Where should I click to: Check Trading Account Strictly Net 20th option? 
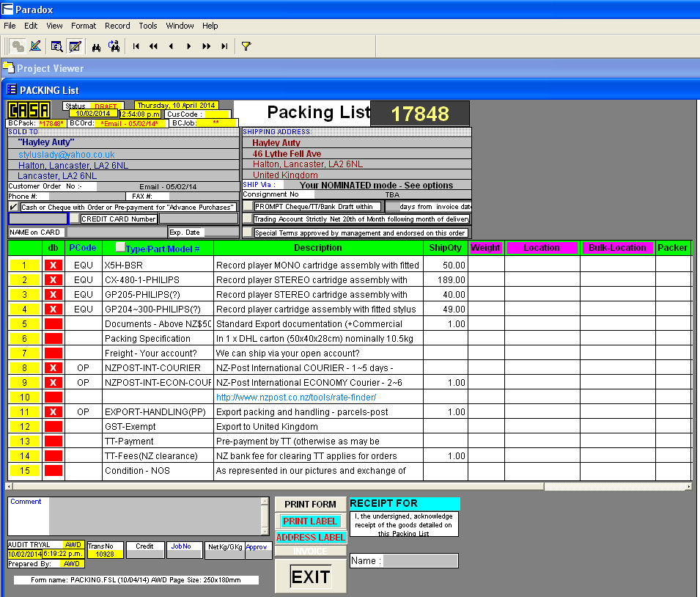[247, 219]
